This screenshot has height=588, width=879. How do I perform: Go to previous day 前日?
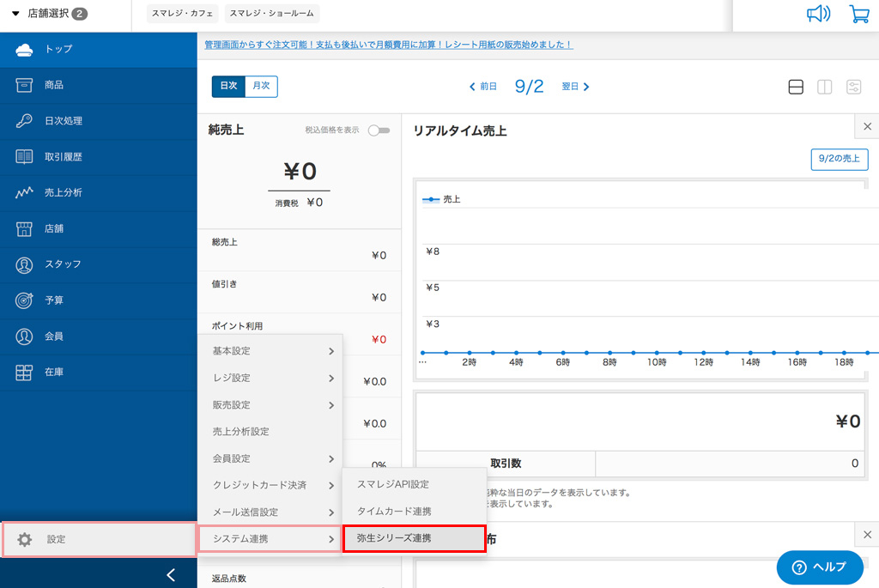point(482,87)
